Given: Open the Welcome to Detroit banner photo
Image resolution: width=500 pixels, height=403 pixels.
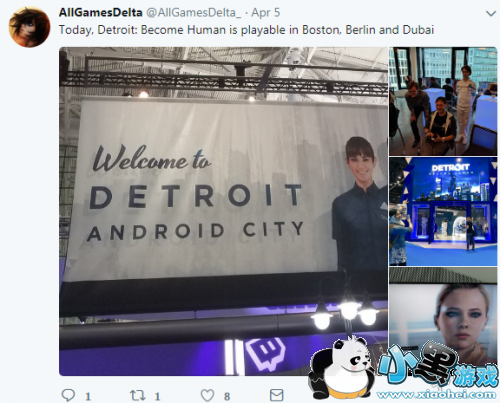Looking at the screenshot, I should (x=223, y=211).
